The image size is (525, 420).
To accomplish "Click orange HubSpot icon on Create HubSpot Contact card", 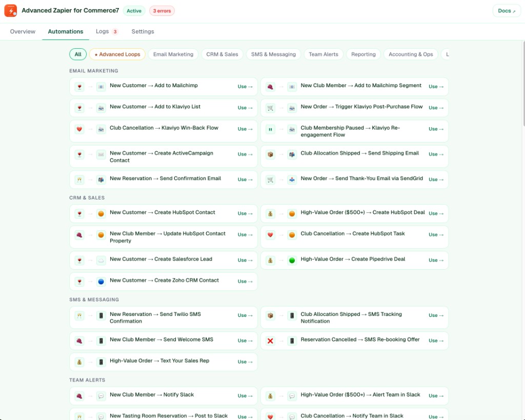I will (x=101, y=214).
